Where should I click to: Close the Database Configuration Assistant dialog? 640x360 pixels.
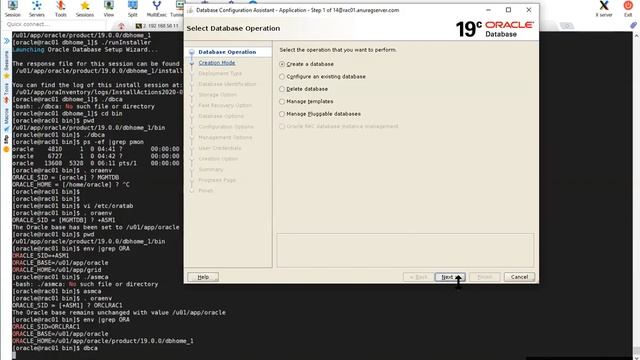[x=529, y=10]
